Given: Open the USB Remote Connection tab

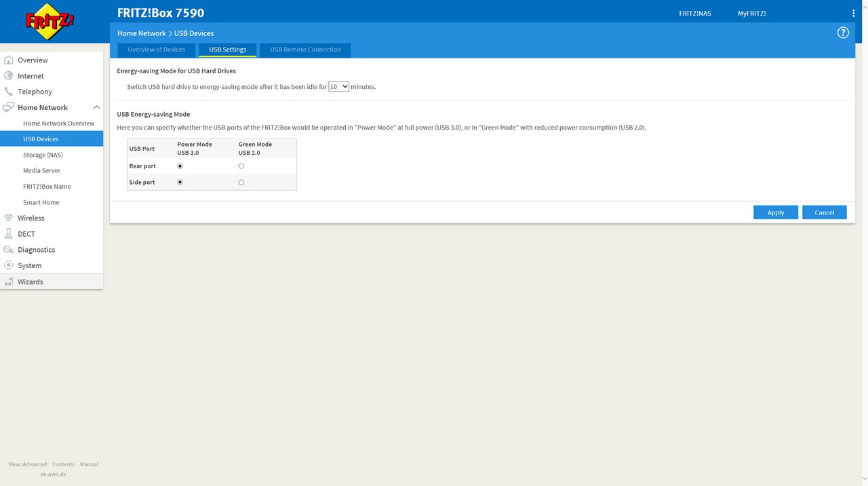Looking at the screenshot, I should [x=305, y=50].
